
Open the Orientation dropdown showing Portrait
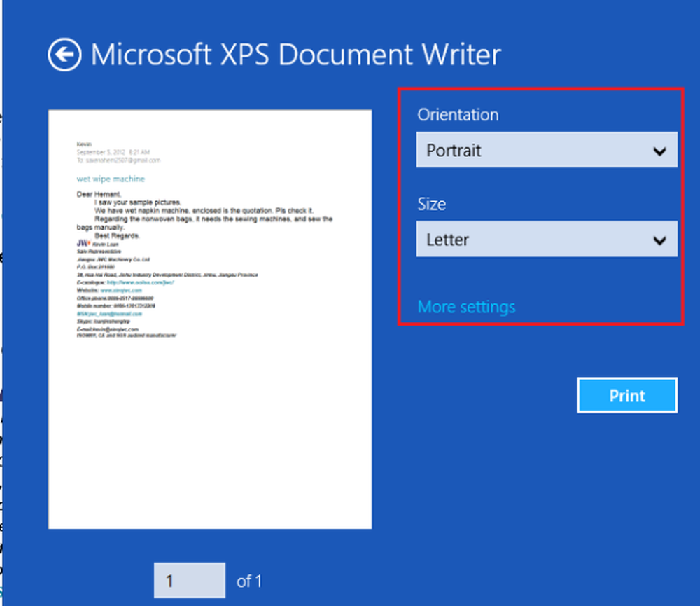546,151
